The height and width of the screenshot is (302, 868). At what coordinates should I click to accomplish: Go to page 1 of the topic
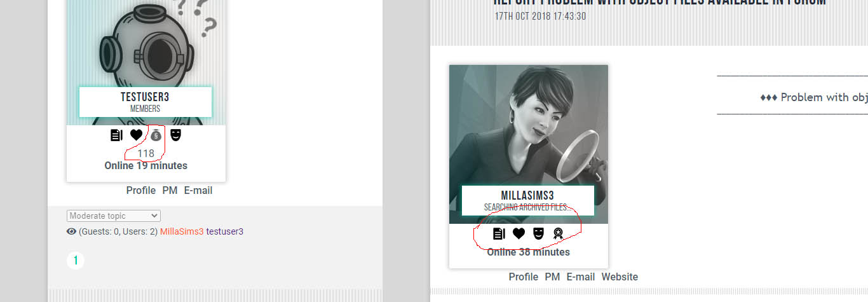click(x=76, y=260)
